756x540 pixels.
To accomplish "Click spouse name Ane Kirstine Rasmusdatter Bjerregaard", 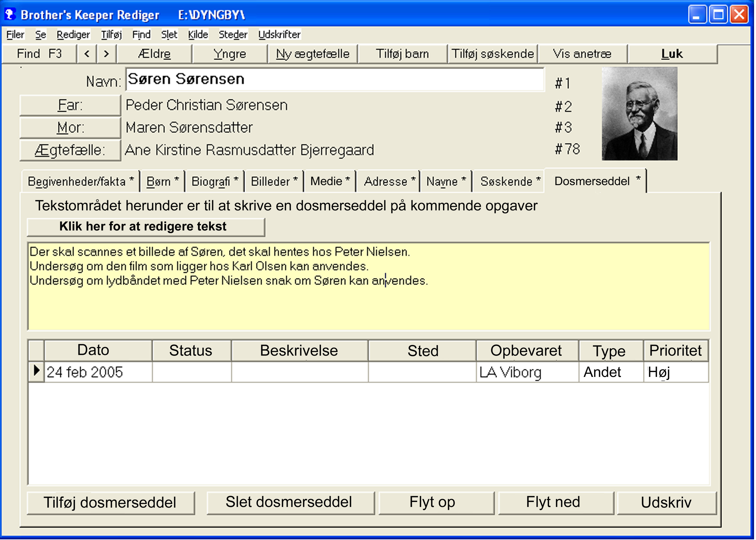I will [x=249, y=150].
